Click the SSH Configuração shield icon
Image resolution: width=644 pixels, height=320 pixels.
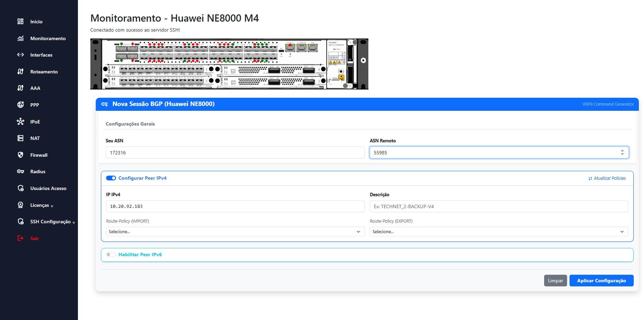coord(21,222)
